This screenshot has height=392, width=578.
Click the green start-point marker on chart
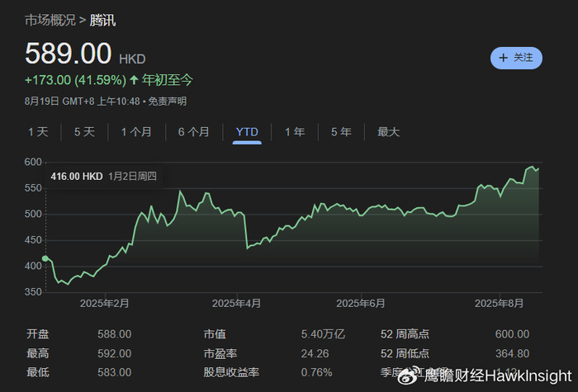(x=45, y=258)
